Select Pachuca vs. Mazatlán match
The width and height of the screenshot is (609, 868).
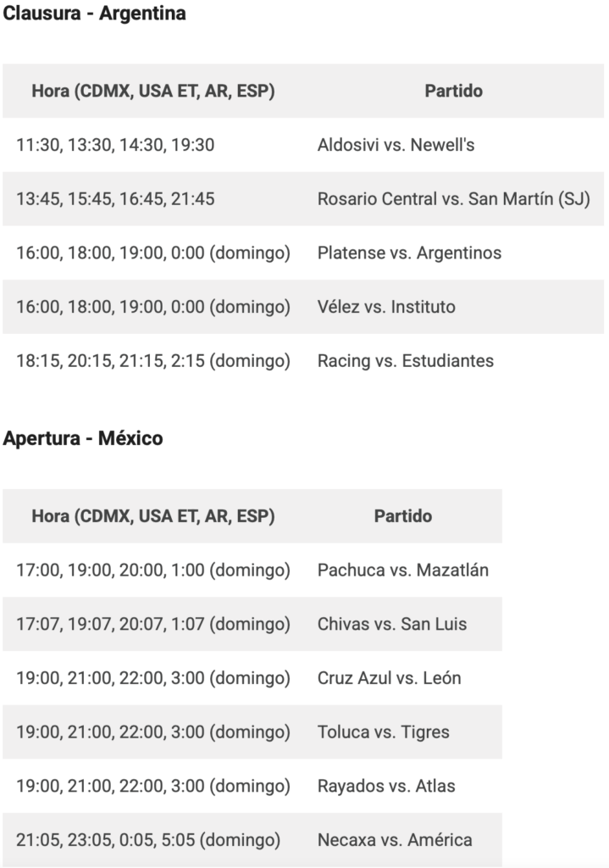[x=402, y=570]
